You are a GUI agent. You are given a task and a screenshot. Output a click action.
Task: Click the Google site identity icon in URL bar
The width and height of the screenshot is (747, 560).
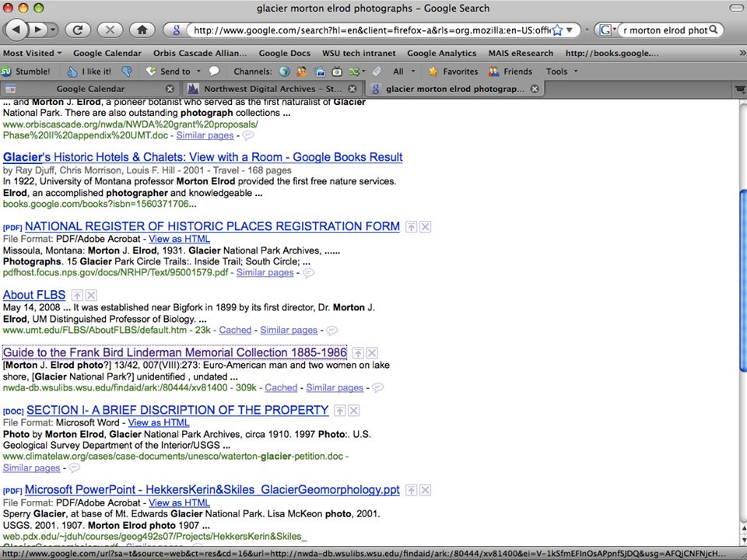[x=176, y=30]
